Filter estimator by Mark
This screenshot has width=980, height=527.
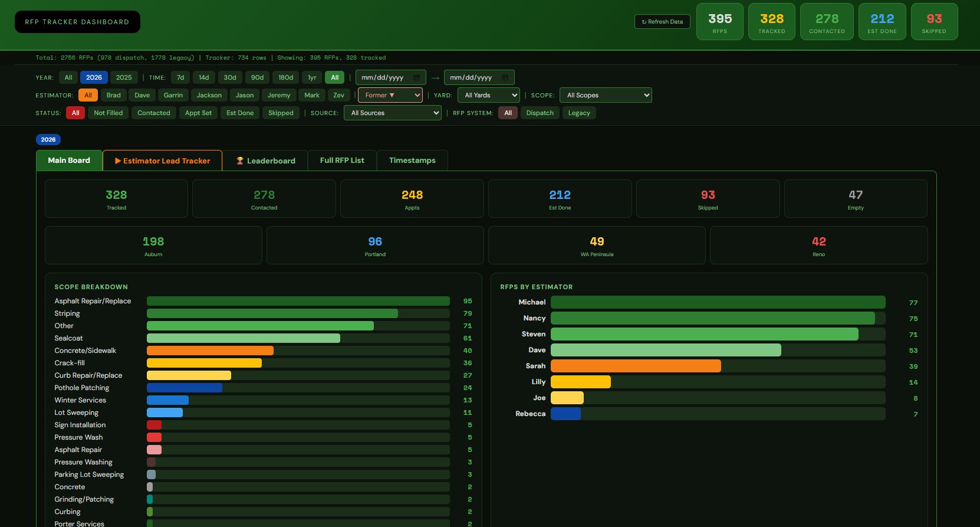pos(312,95)
